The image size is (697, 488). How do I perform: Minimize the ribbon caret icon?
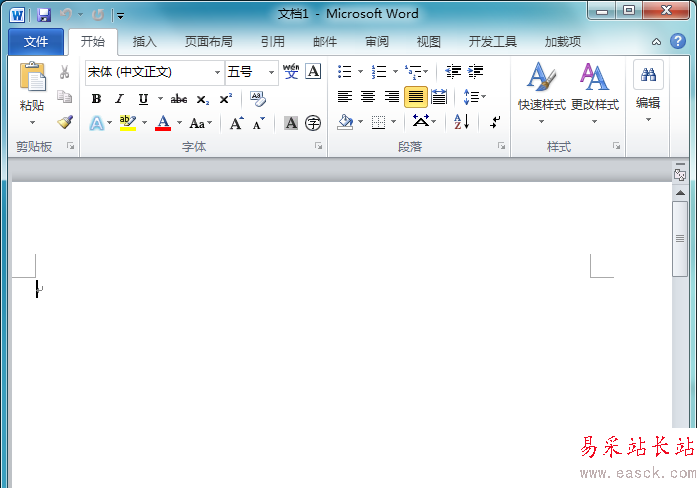pyautogui.click(x=656, y=42)
